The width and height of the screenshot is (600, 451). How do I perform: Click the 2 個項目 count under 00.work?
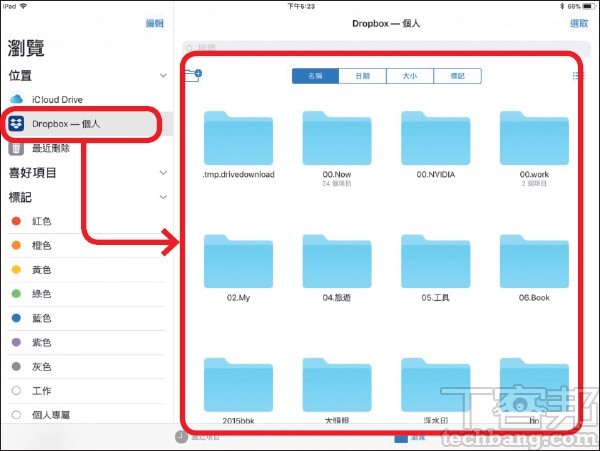tap(534, 184)
